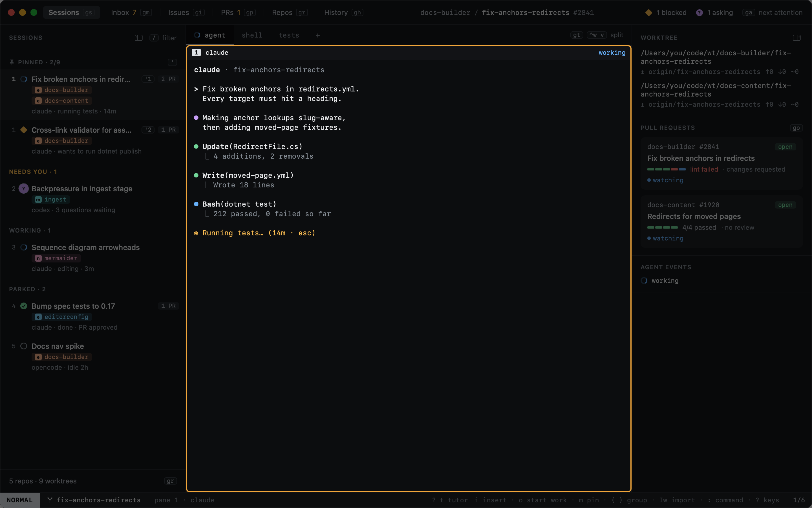812x508 pixels.
Task: Click the spinner icon on Fix broken anchors session
Action: click(23, 79)
